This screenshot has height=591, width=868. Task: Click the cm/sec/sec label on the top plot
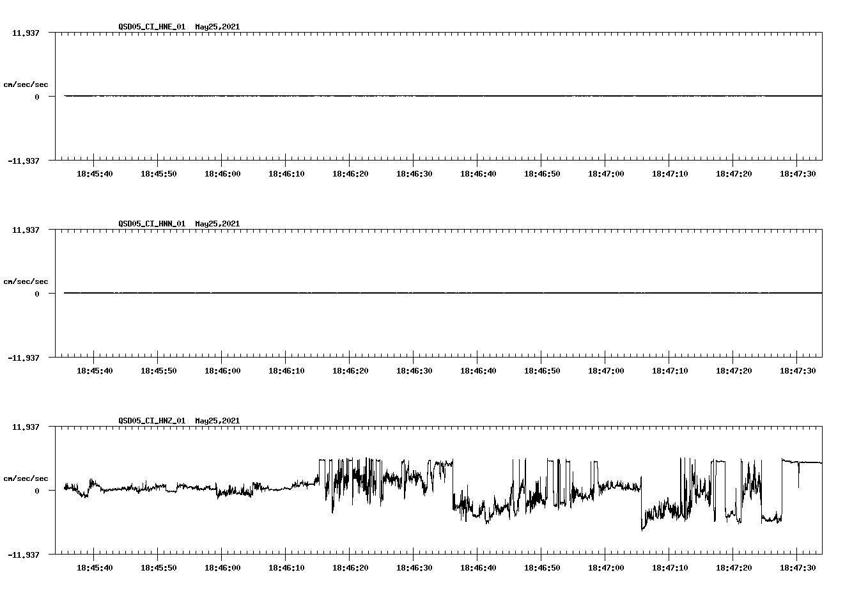coord(26,84)
